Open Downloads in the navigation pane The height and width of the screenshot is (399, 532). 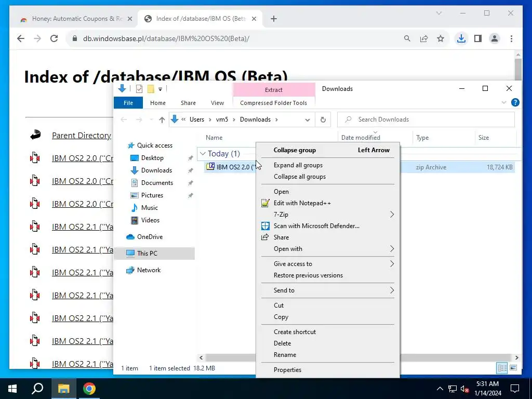(x=156, y=170)
